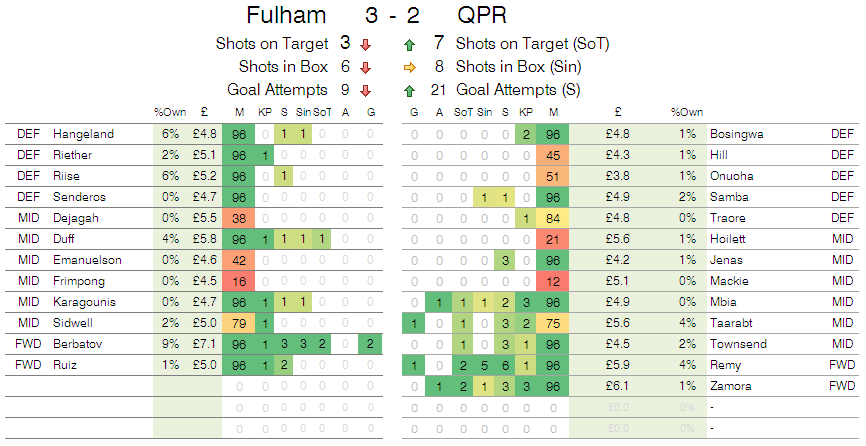Select Remy player name
The height and width of the screenshot is (446, 866).
coord(725,365)
